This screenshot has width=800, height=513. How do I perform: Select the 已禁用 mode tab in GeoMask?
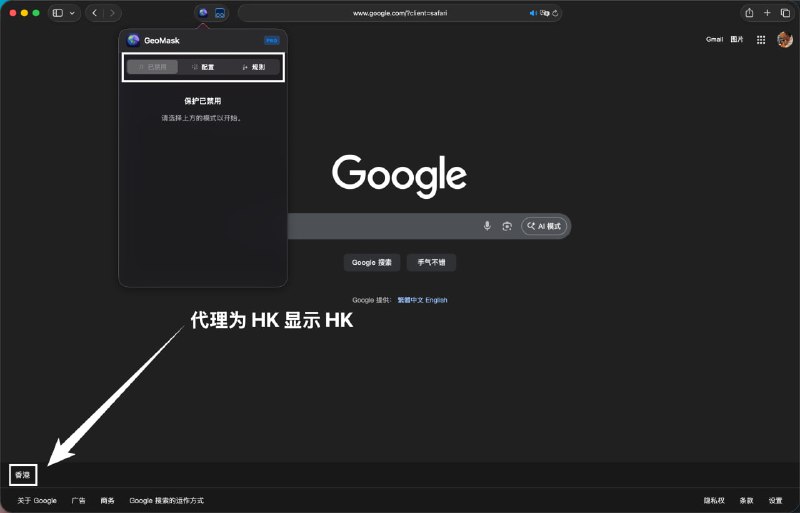point(153,67)
